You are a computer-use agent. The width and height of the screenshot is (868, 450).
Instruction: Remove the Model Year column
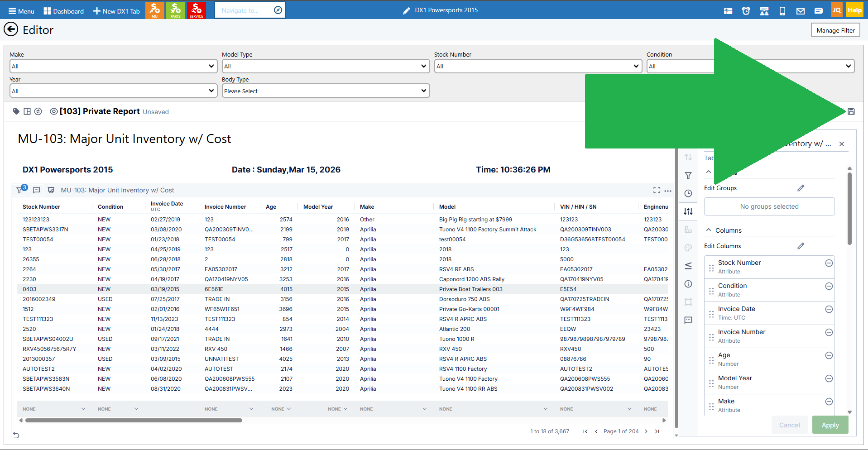829,378
